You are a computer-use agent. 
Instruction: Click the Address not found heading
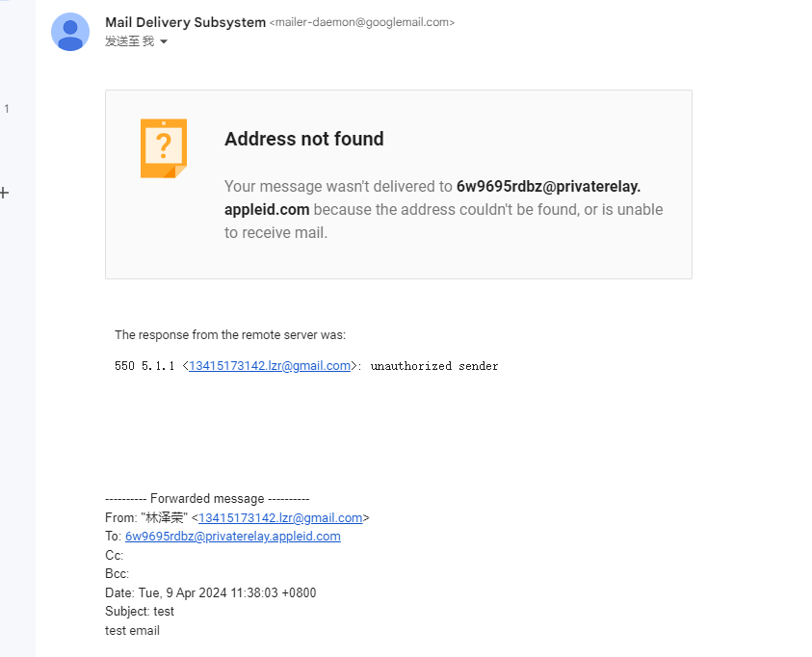pos(304,139)
